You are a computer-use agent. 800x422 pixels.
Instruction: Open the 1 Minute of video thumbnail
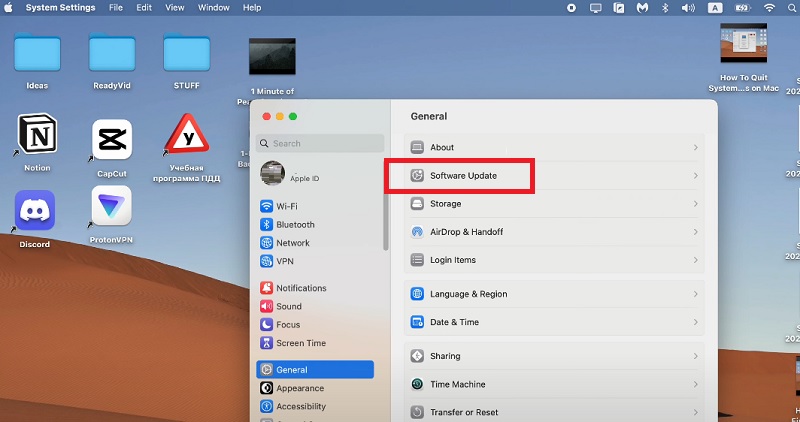pyautogui.click(x=272, y=56)
